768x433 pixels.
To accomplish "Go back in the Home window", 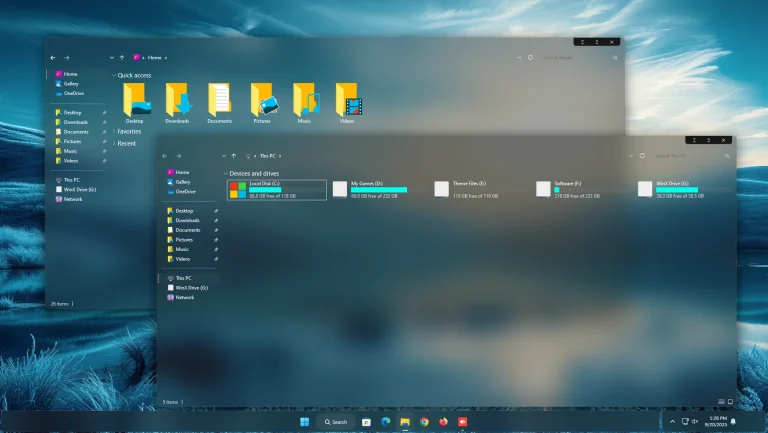I will point(53,58).
